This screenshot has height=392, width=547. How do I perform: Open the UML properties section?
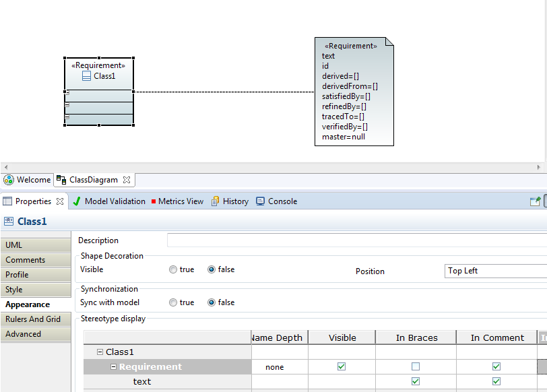pyautogui.click(x=36, y=244)
